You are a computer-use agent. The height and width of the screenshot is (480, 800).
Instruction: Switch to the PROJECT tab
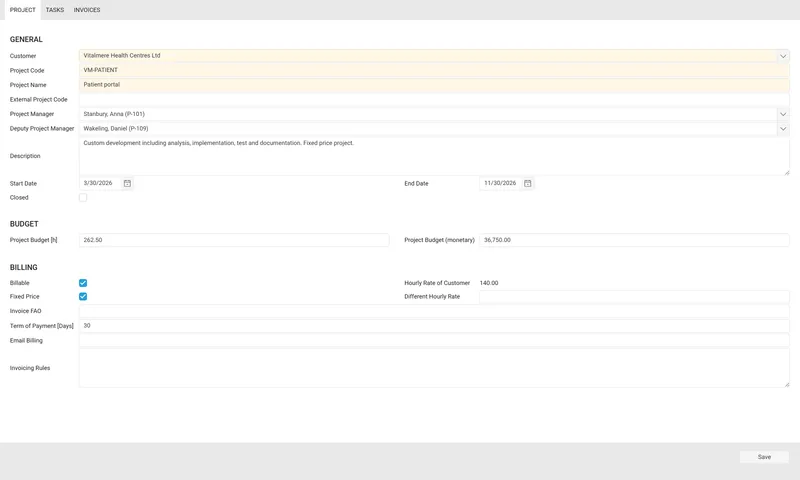[x=22, y=10]
